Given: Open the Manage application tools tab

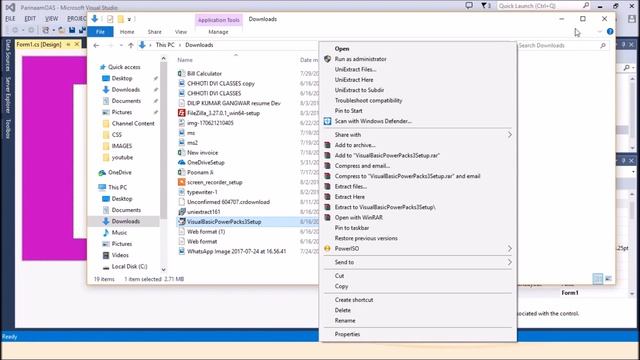Looking at the screenshot, I should [218, 32].
